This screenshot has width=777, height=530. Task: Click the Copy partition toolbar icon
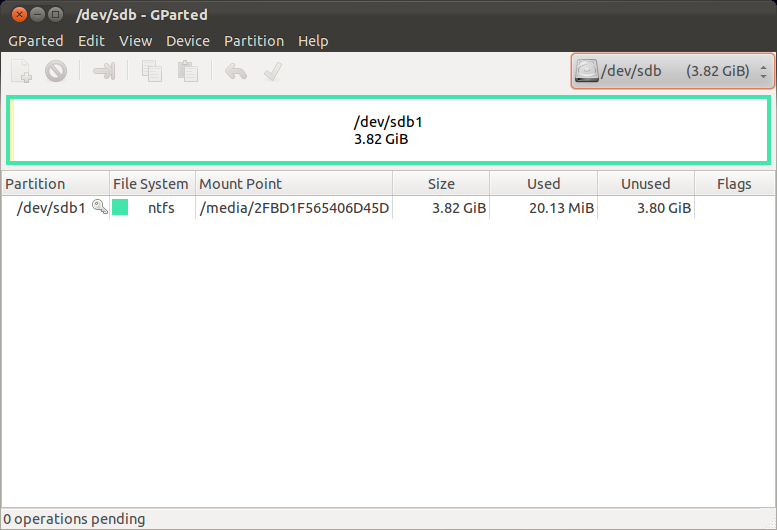click(x=152, y=71)
